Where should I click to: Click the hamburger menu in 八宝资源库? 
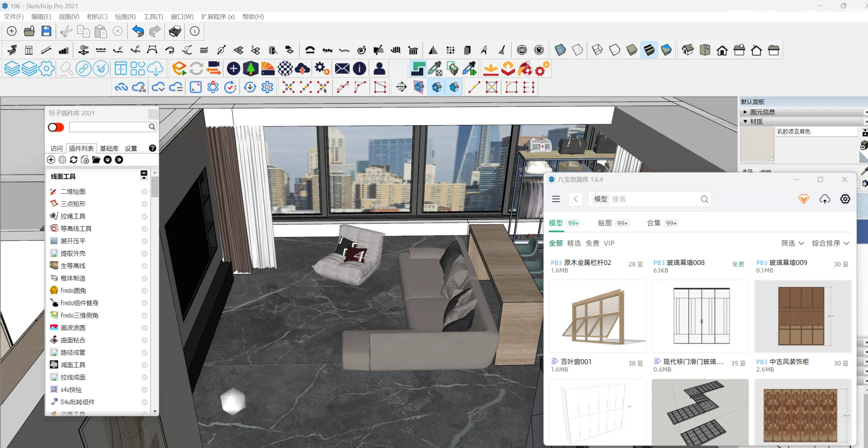coord(556,199)
